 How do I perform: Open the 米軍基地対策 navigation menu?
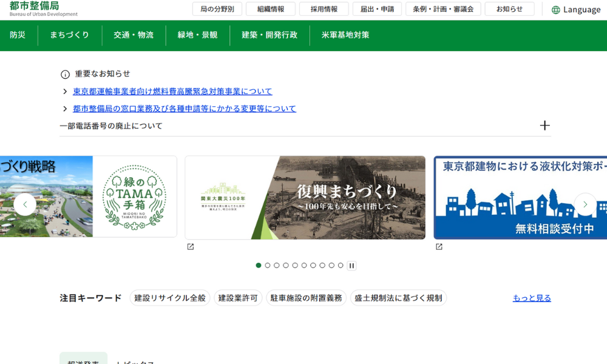click(x=345, y=35)
